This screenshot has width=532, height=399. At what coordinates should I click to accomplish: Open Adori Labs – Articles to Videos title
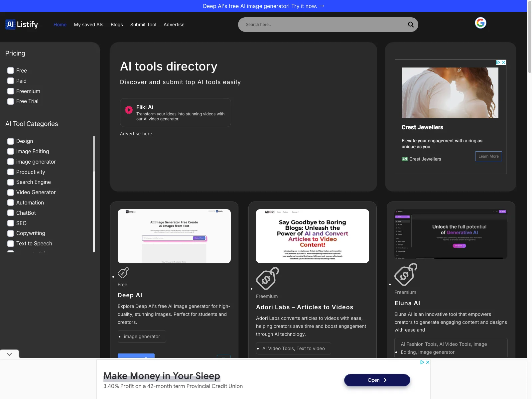(x=305, y=307)
